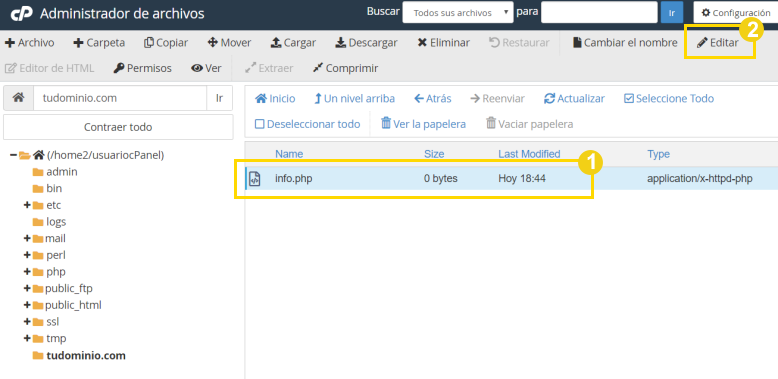Go up with Un nivel arriba
The height and width of the screenshot is (379, 778).
coord(355,98)
